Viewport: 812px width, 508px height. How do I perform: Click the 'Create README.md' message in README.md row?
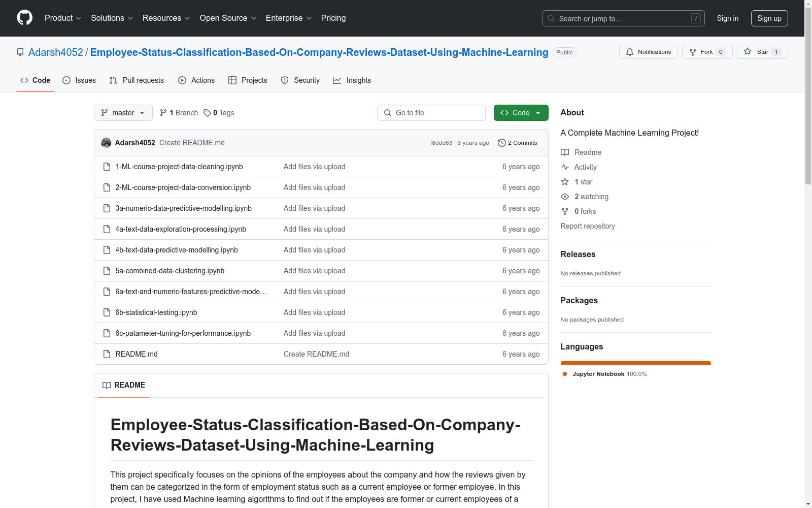317,354
